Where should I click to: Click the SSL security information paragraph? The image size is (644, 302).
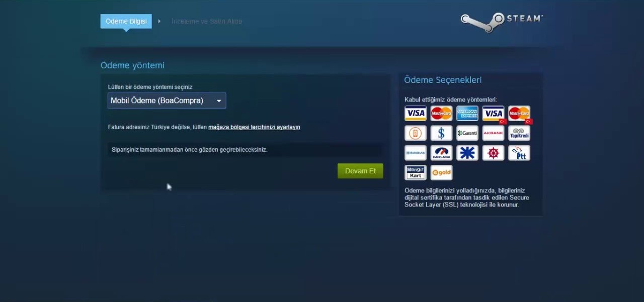coord(466,197)
